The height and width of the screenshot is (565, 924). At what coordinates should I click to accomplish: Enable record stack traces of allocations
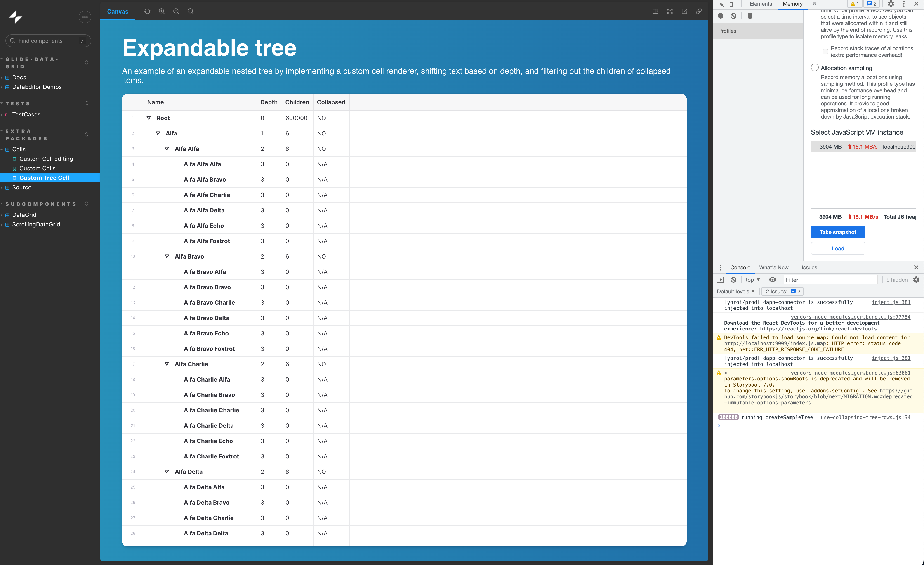click(825, 51)
